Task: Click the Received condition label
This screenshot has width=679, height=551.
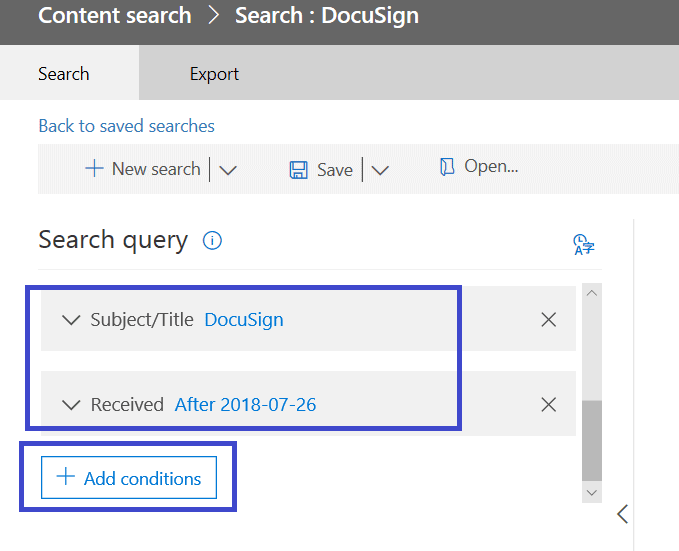Action: [127, 405]
